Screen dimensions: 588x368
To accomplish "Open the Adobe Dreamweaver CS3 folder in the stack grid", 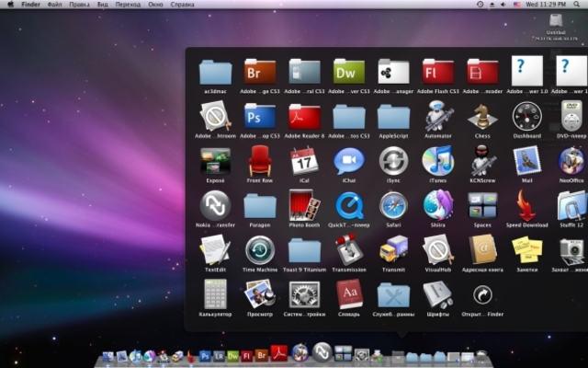I will pos(349,72).
